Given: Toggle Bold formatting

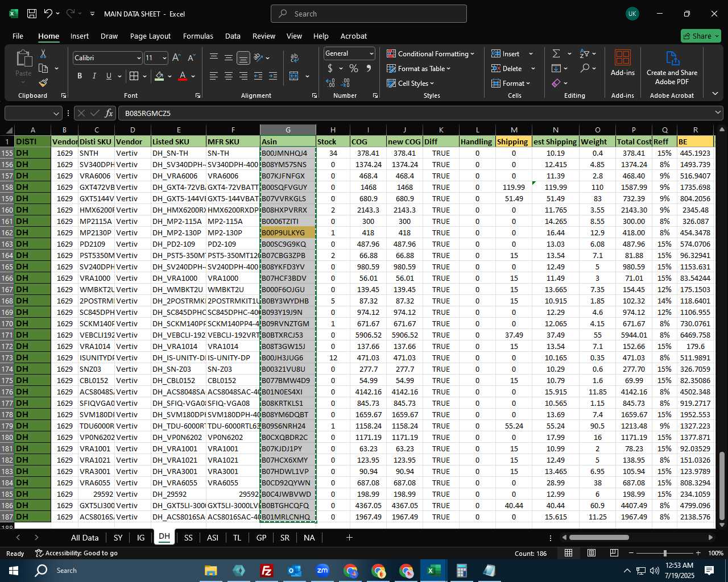Looking at the screenshot, I should tap(80, 76).
